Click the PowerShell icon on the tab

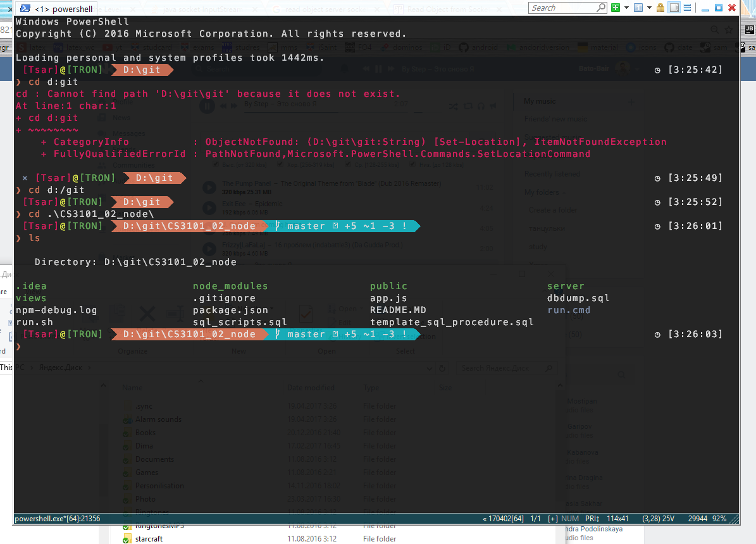(x=25, y=9)
